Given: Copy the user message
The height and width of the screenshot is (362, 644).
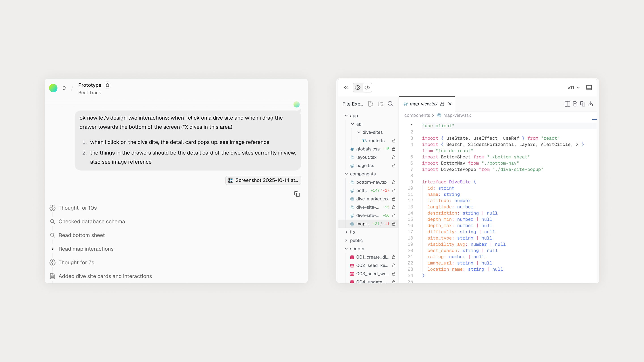Looking at the screenshot, I should point(297,194).
